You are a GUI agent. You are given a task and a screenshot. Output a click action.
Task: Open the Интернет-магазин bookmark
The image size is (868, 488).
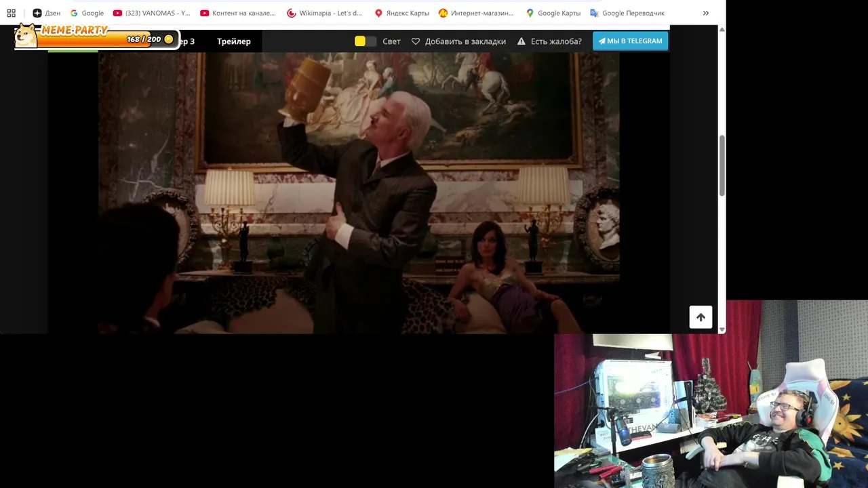[x=476, y=13]
